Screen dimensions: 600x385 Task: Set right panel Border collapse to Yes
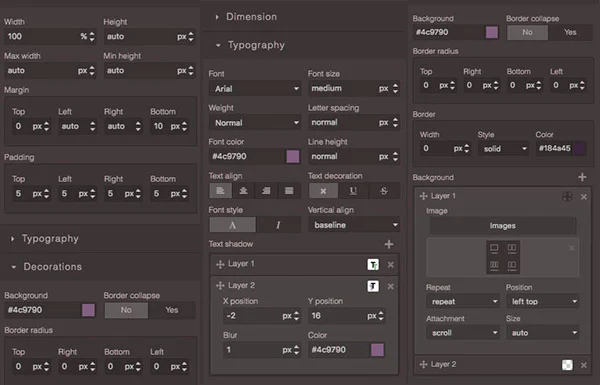(x=570, y=32)
